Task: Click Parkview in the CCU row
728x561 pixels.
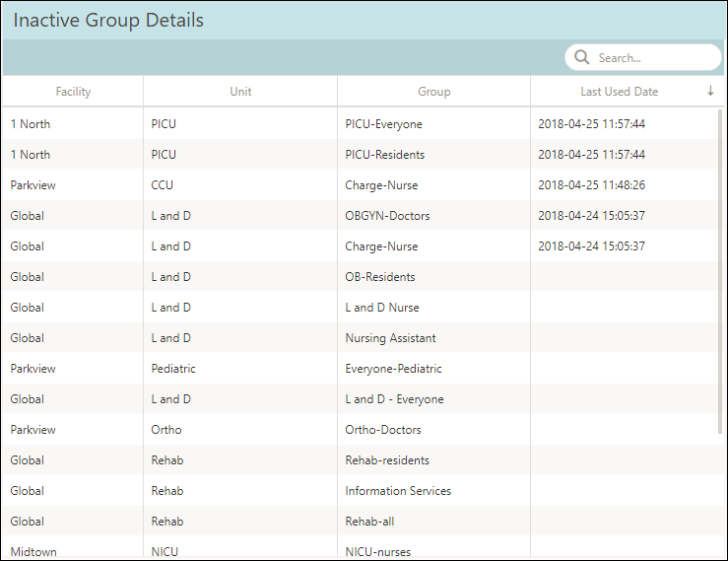Action: coord(33,185)
